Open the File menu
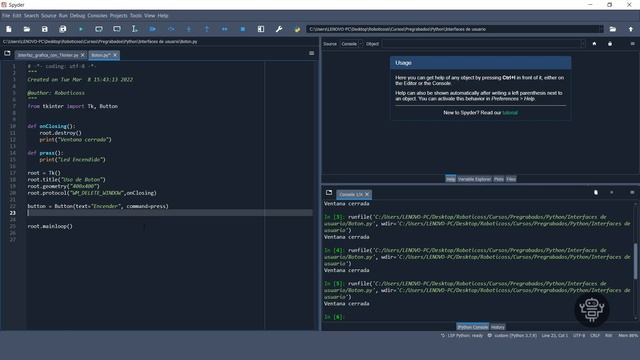 (6, 16)
